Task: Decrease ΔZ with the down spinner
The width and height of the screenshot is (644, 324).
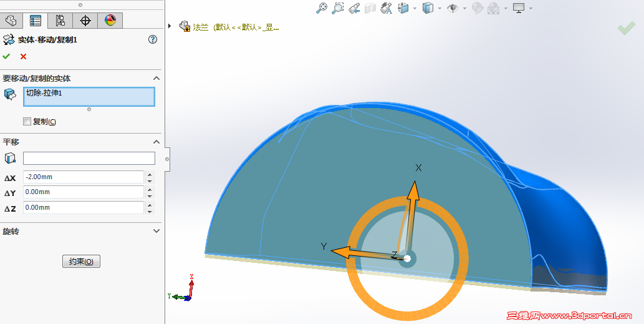Action: tap(150, 212)
